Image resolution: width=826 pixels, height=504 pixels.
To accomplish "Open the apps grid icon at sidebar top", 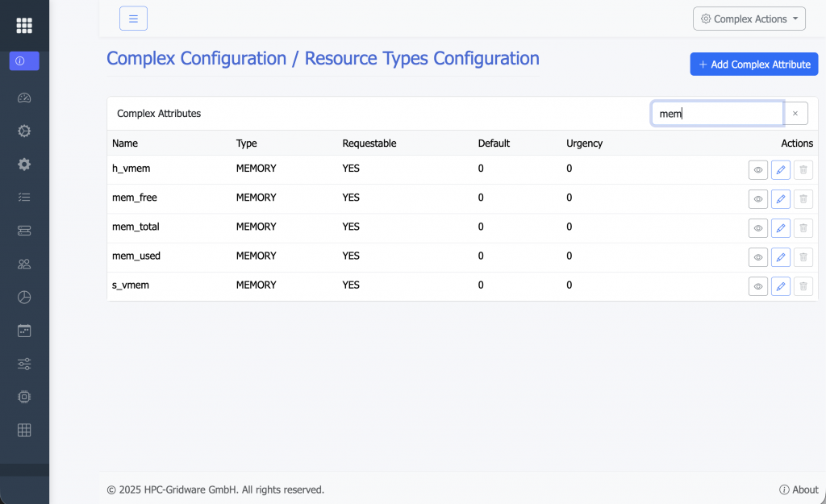I will (x=24, y=25).
